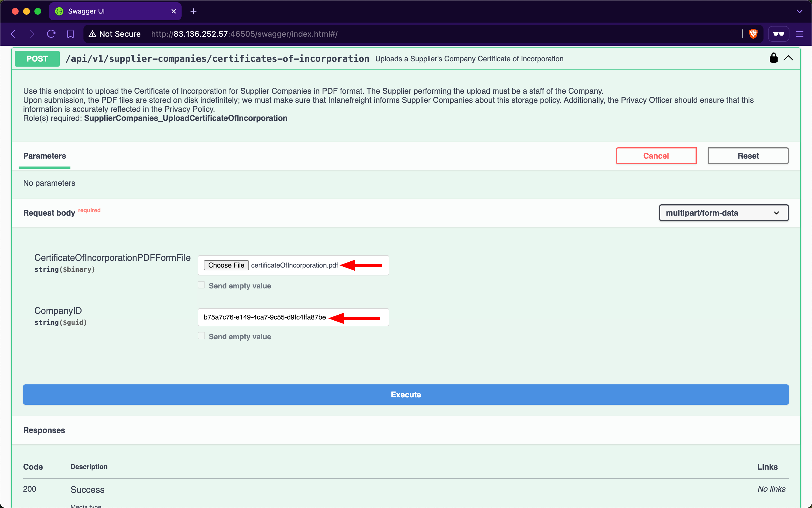Click the "No parameters" text

49,183
